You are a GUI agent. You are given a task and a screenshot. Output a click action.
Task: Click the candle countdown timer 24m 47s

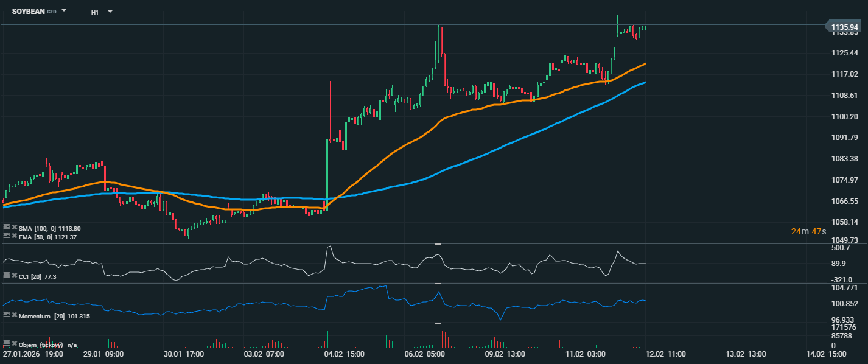point(808,231)
